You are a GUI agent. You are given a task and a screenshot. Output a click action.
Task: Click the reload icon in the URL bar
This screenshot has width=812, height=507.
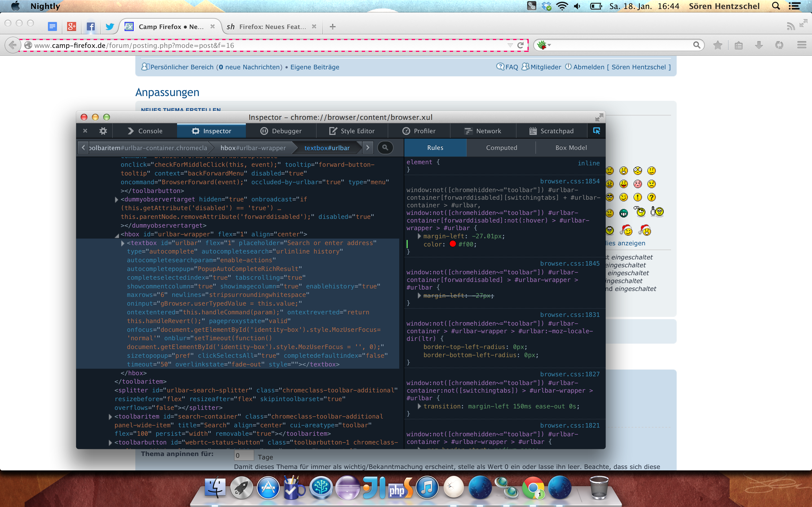pos(520,45)
